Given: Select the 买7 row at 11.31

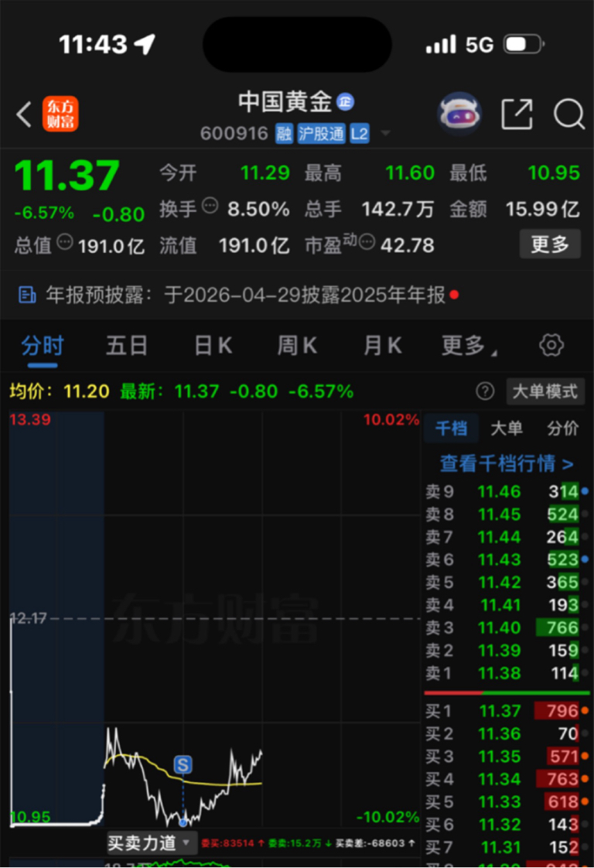Looking at the screenshot, I should coord(507,847).
